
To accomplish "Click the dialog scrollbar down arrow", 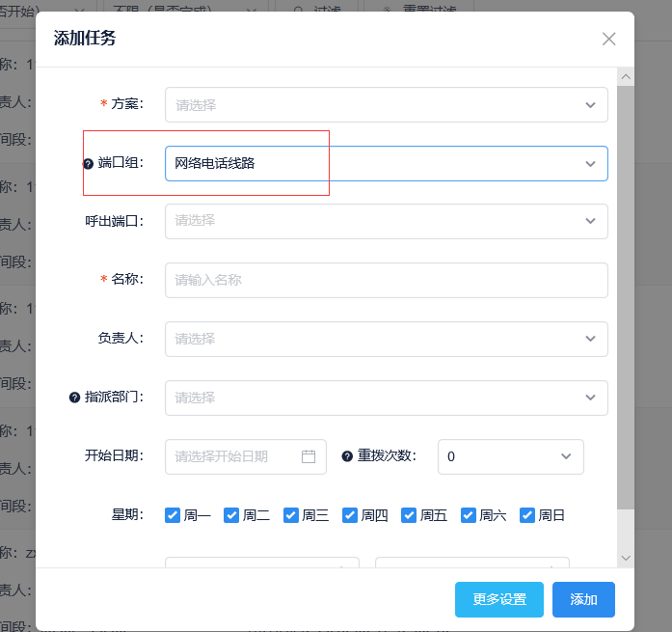I will click(626, 558).
